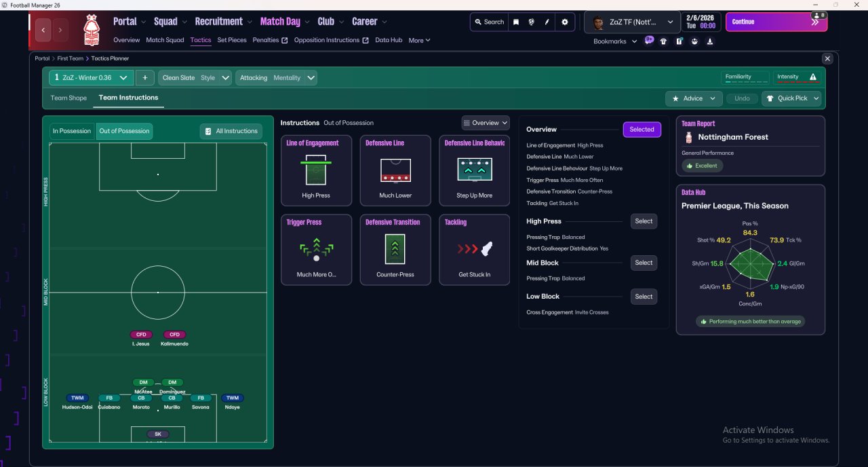Viewport: 868px width, 467px height.
Task: Select the Team Instructions tab
Action: tap(128, 98)
